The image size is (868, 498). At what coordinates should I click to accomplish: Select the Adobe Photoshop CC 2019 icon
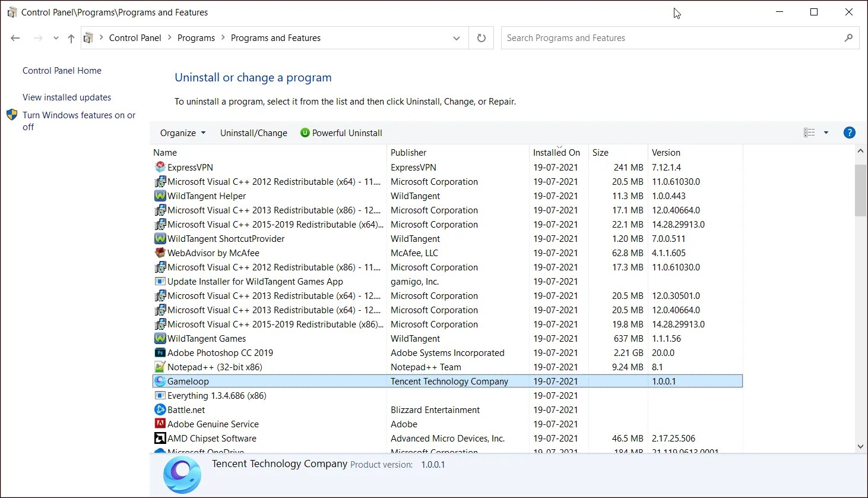tap(160, 352)
